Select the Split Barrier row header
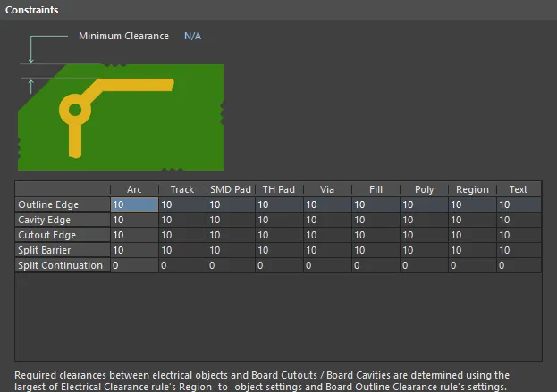Screen dimensions: 557x392 click(x=63, y=250)
